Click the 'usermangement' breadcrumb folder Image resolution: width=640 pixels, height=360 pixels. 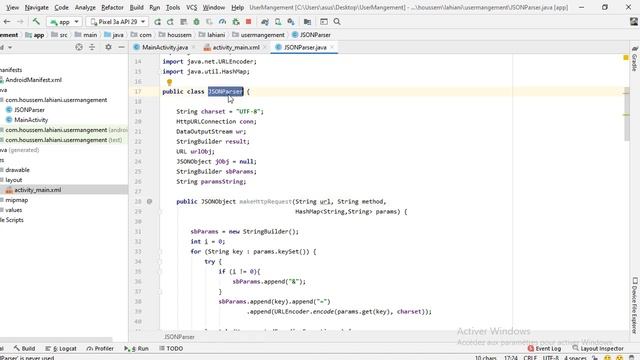coord(258,35)
